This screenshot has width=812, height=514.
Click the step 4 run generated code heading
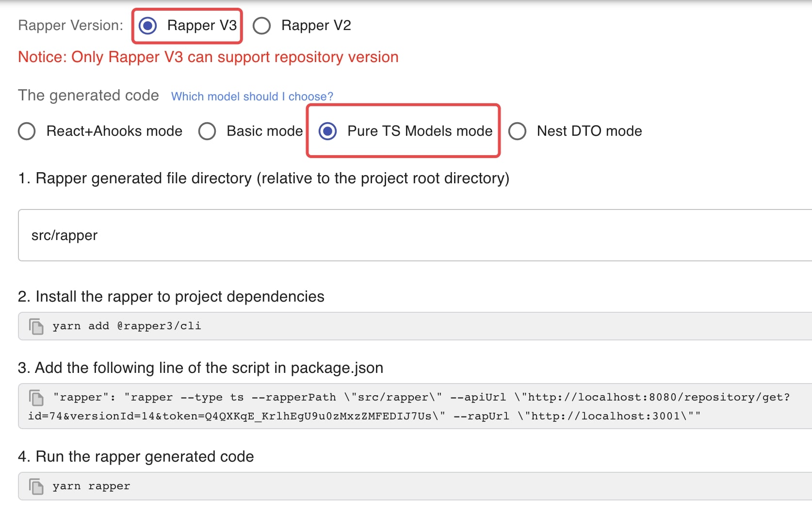tap(136, 456)
